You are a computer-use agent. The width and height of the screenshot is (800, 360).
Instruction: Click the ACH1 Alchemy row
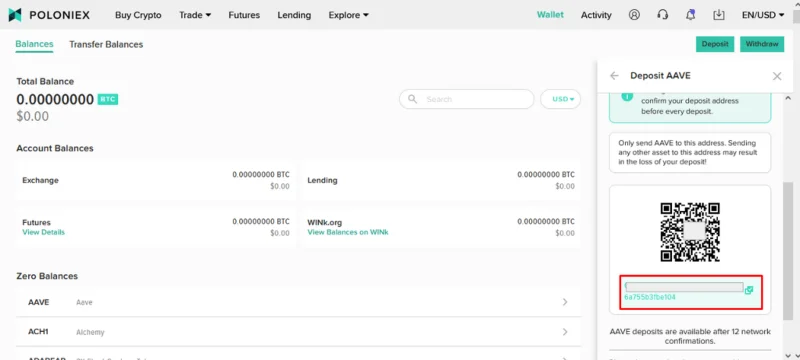[x=298, y=332]
